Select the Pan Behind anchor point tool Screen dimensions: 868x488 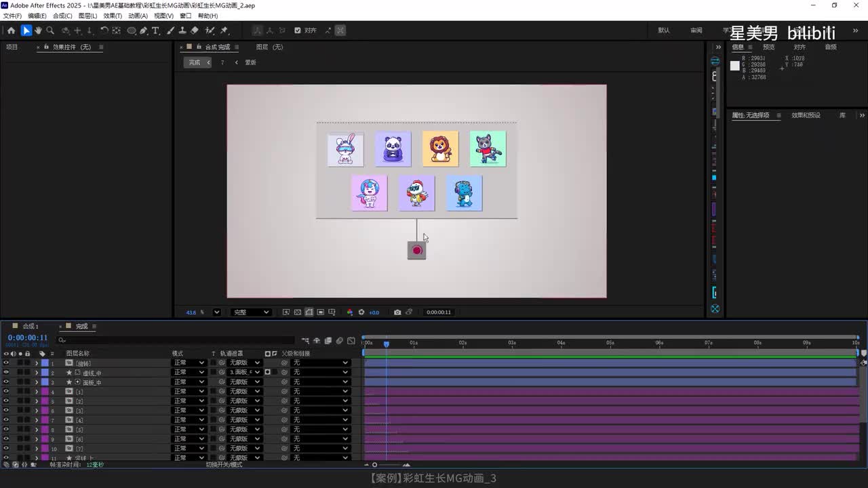tap(117, 30)
